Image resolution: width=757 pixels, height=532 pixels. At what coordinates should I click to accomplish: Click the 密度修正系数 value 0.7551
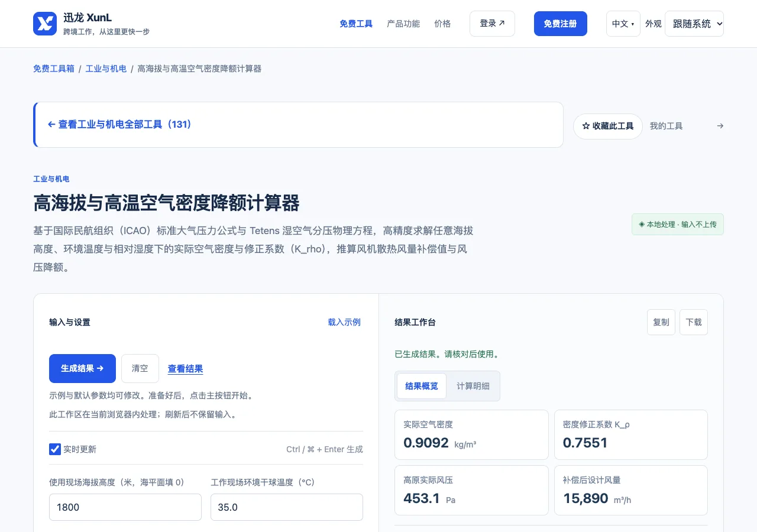(585, 443)
